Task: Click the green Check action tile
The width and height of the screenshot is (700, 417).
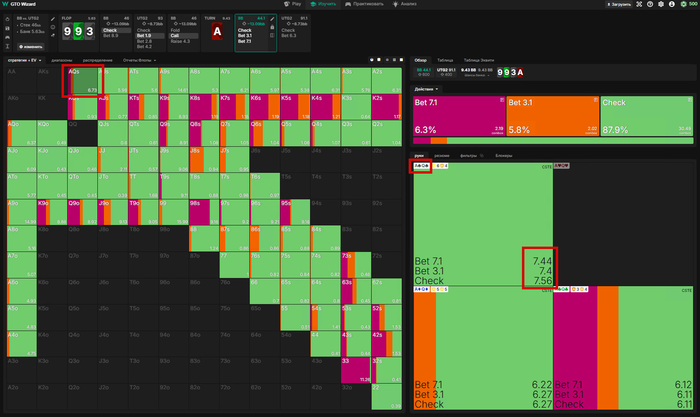Action: tap(647, 116)
